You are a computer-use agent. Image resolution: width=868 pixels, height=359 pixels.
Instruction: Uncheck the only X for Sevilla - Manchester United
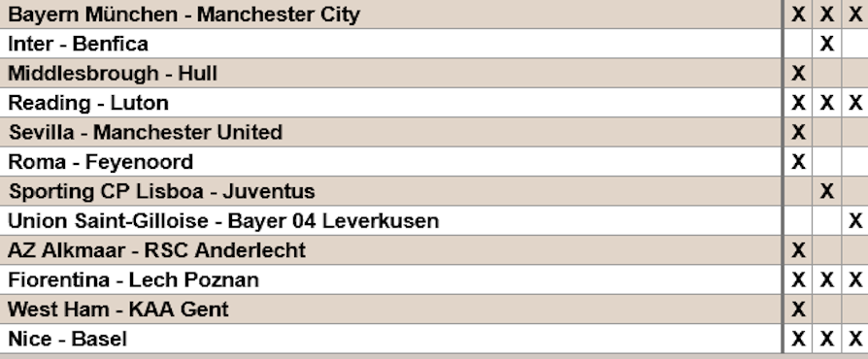798,132
